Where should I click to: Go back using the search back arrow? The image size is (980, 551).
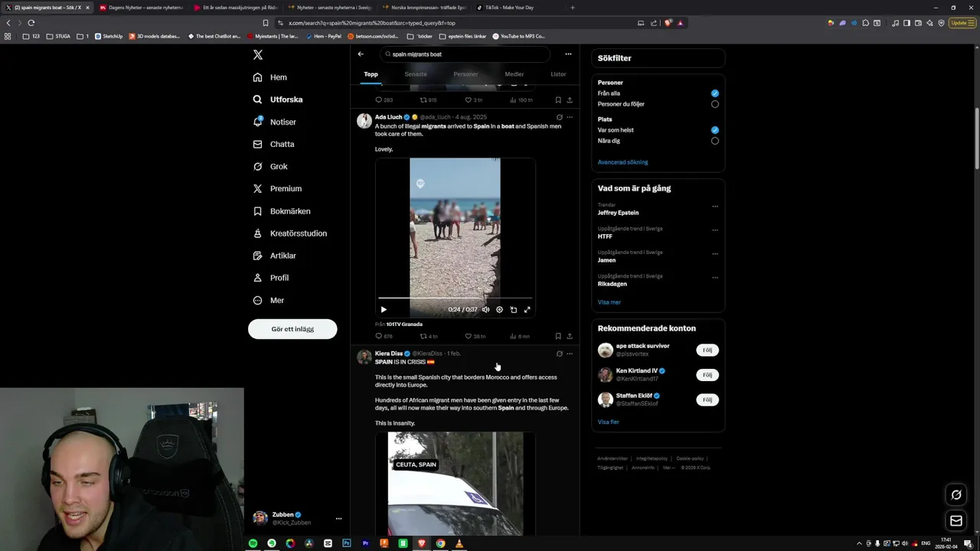(x=361, y=54)
